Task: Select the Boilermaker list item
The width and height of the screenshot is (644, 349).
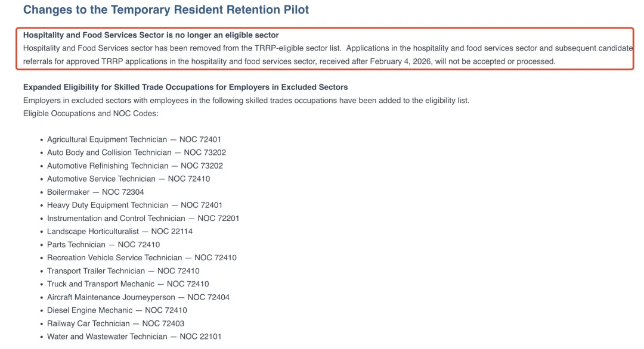Action: (x=95, y=192)
